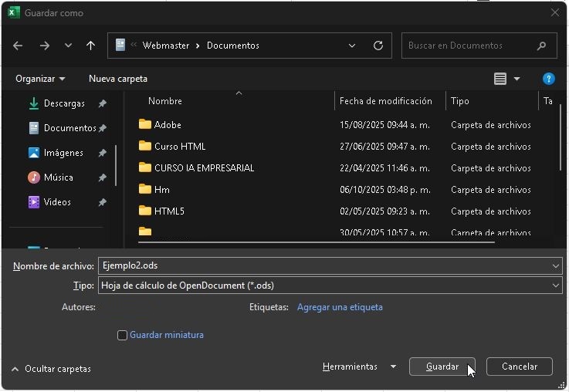The image size is (569, 392).
Task: Click the Cancelar button
Action: click(520, 367)
